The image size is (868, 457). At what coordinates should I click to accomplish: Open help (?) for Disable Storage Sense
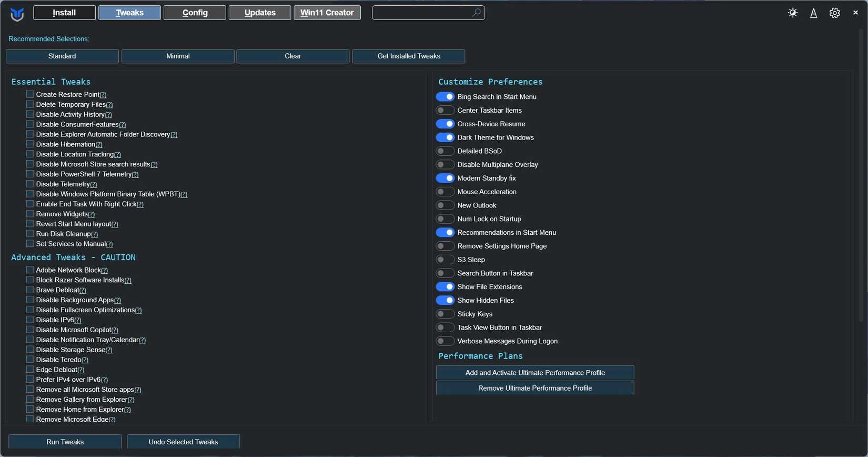(109, 350)
